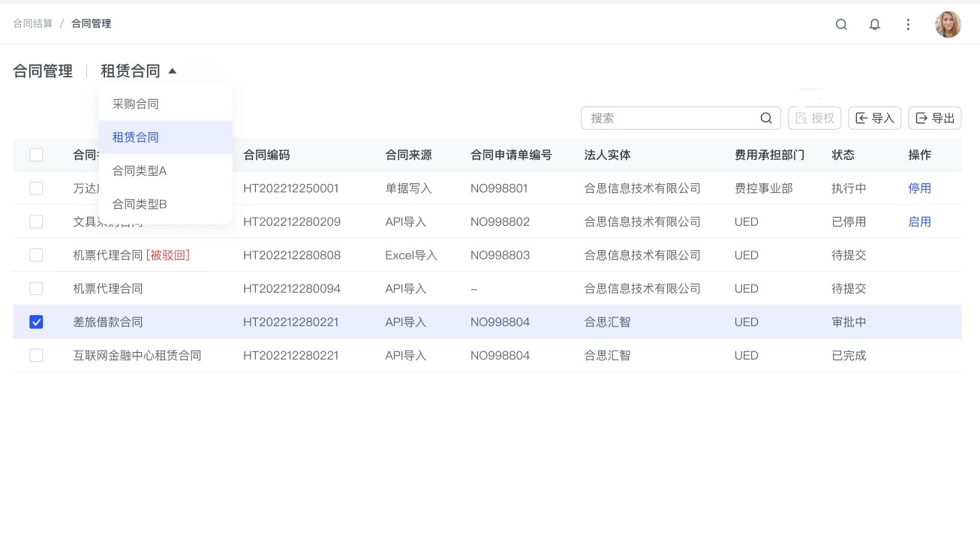Toggle the select-all checkbox in table header
The image size is (980, 554).
click(36, 155)
